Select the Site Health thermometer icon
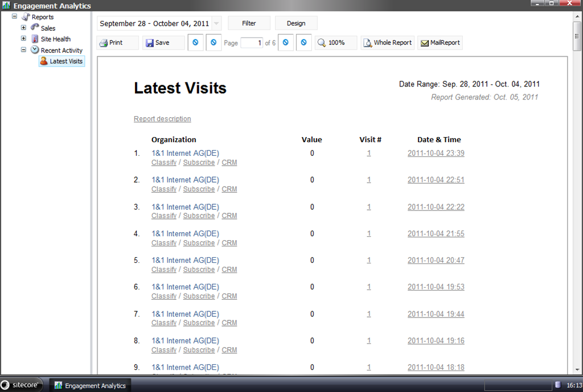The image size is (583, 392). 35,39
